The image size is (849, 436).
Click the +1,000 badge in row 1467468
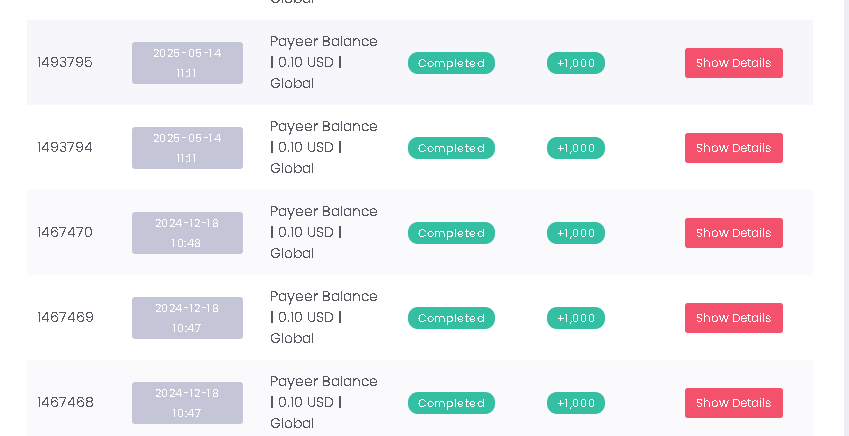coord(575,403)
